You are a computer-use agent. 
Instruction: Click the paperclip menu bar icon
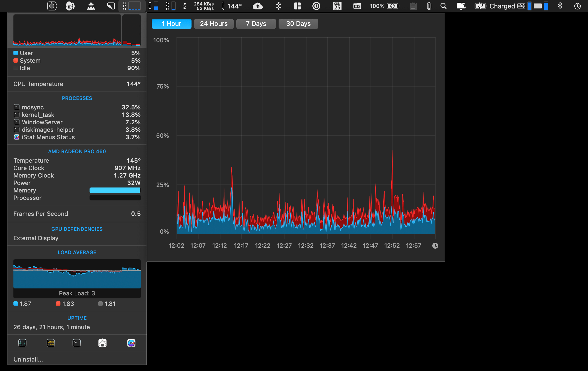[429, 6]
